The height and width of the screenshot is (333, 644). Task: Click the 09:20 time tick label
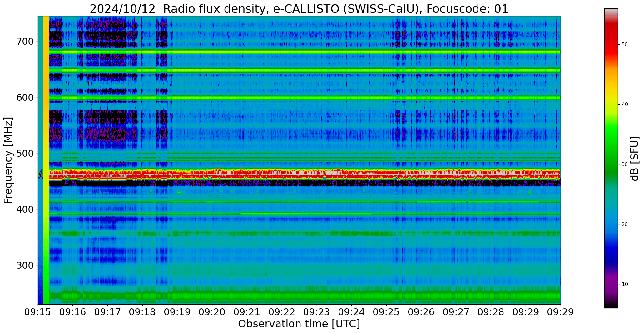pyautogui.click(x=212, y=312)
